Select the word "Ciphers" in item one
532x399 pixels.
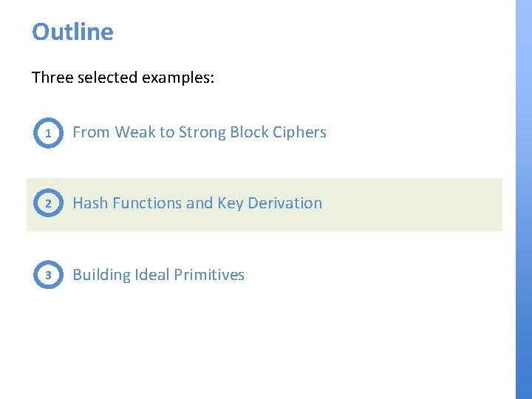pos(300,132)
